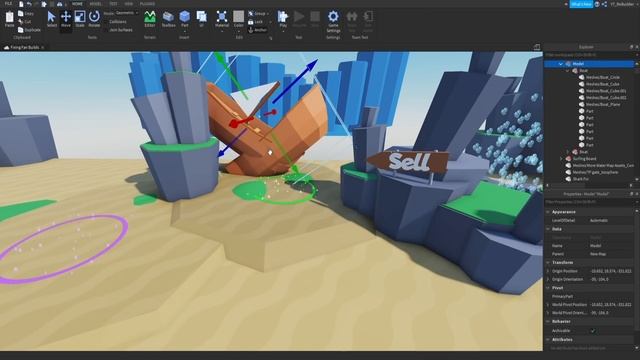The height and width of the screenshot is (360, 640).
Task: Click the Explorer filter field
Action: pyautogui.click(x=589, y=55)
